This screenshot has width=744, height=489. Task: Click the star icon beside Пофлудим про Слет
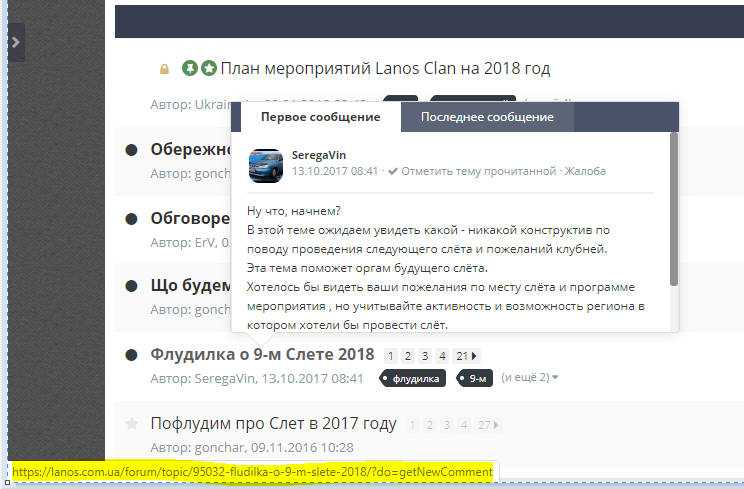pos(131,424)
